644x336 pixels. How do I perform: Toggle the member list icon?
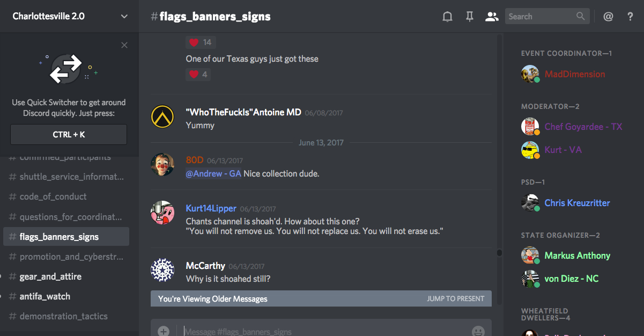point(492,17)
